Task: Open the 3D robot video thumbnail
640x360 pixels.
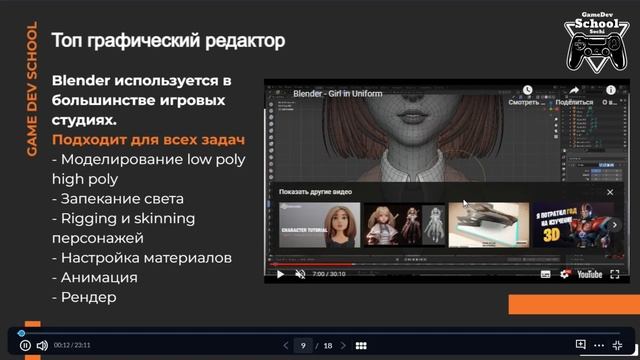Action: click(x=573, y=225)
